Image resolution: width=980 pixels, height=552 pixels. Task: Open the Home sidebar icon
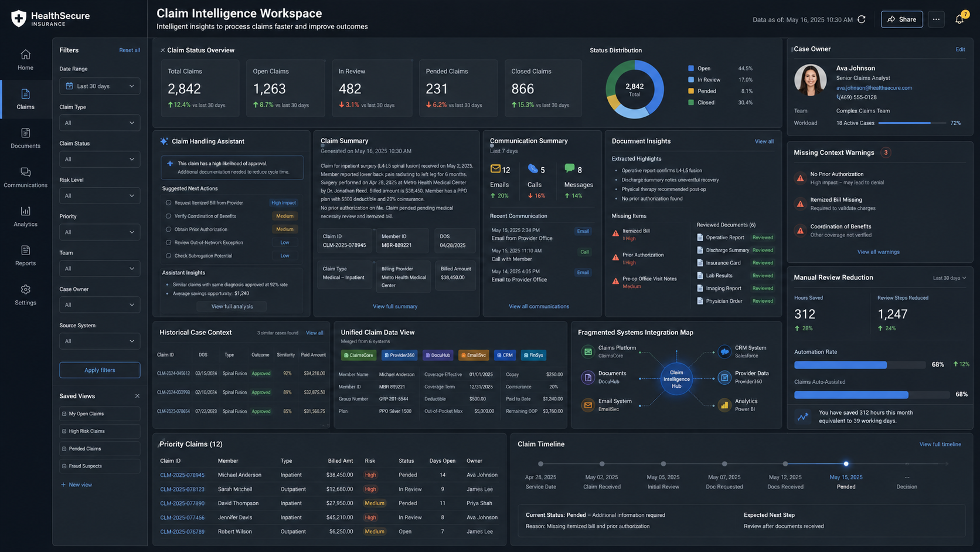(25, 55)
